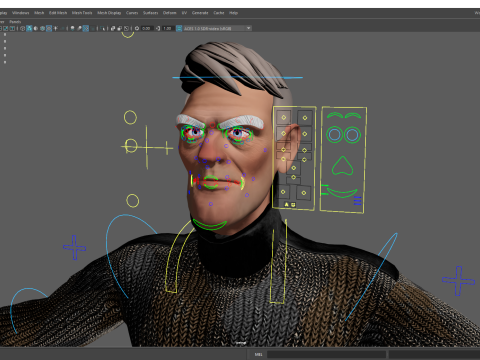
Task: Select the green mouth lip controller on face
Action: (x=211, y=182)
